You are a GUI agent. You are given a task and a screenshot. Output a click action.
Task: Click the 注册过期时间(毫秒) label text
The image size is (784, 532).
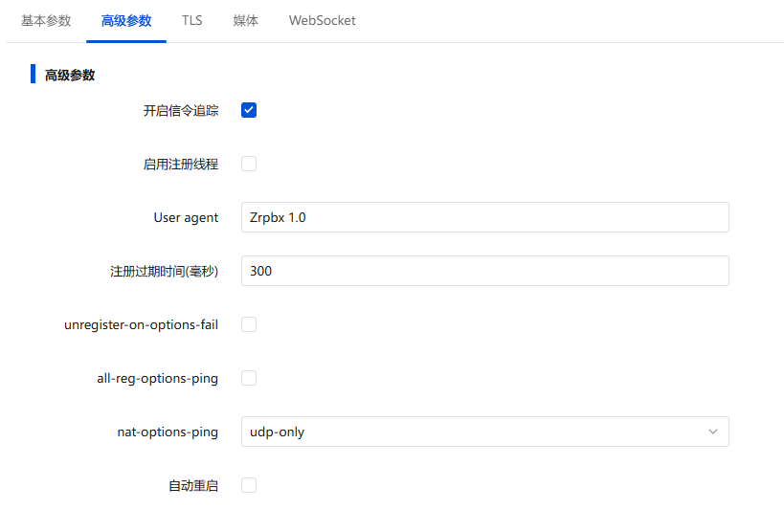tap(164, 271)
